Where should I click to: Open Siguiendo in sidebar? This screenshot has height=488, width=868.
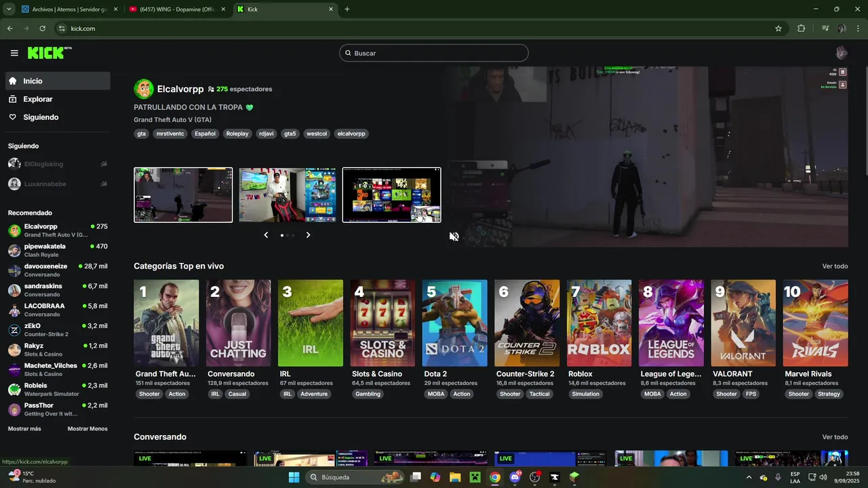click(58, 117)
